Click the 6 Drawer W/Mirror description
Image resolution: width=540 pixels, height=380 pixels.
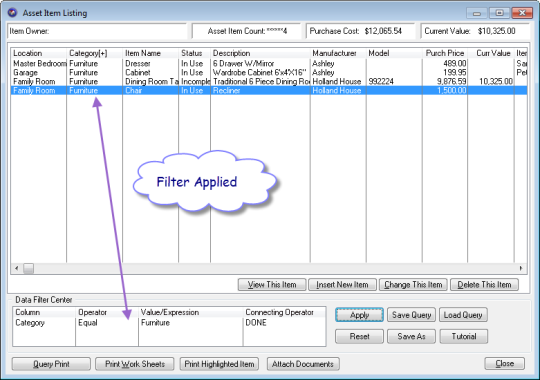(x=243, y=64)
